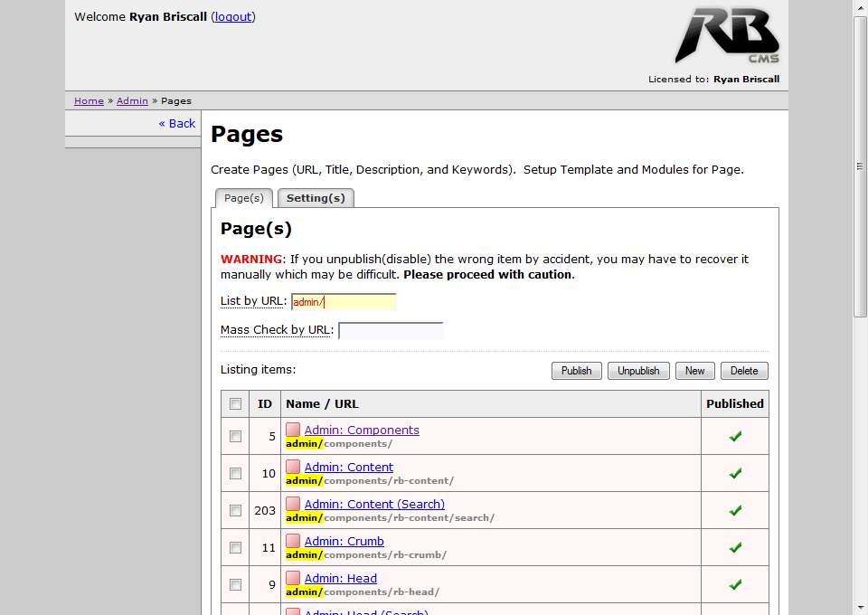The height and width of the screenshot is (615, 868).
Task: Click the published checkmark for Admin: Content (Search)
Action: coord(735,510)
